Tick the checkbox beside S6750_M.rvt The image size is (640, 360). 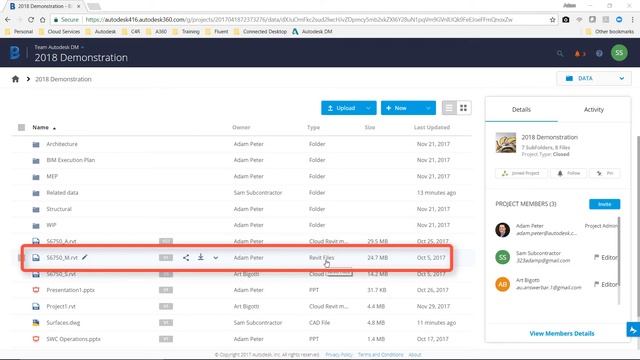click(22, 258)
